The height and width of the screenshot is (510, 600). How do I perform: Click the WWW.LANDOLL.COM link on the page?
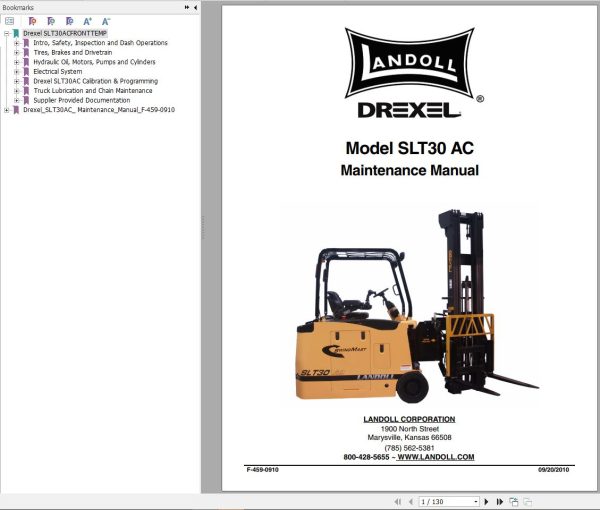pos(436,457)
